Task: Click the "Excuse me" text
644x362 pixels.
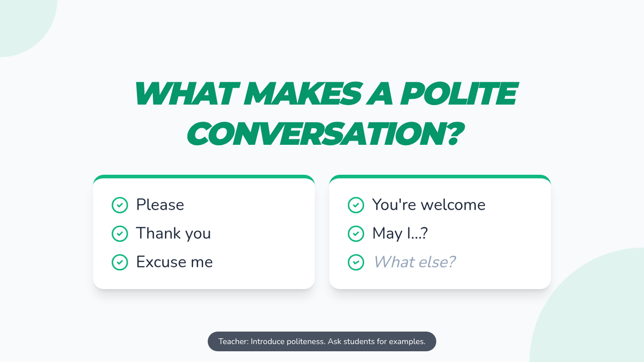Action: 174,262
